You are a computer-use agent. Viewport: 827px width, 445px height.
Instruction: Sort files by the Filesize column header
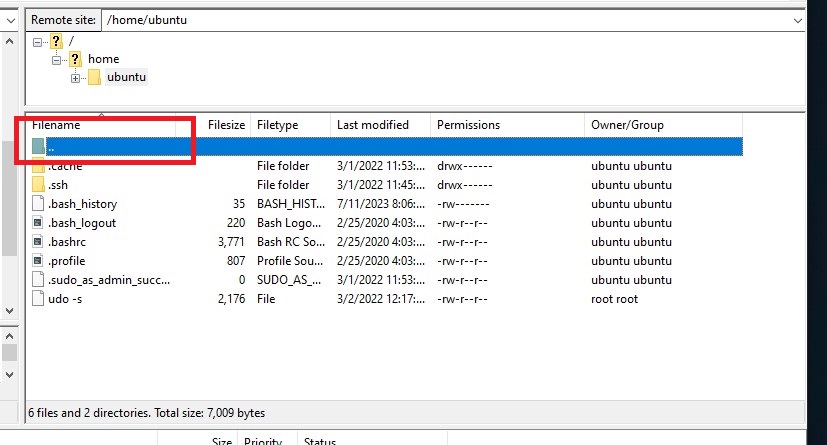point(225,125)
